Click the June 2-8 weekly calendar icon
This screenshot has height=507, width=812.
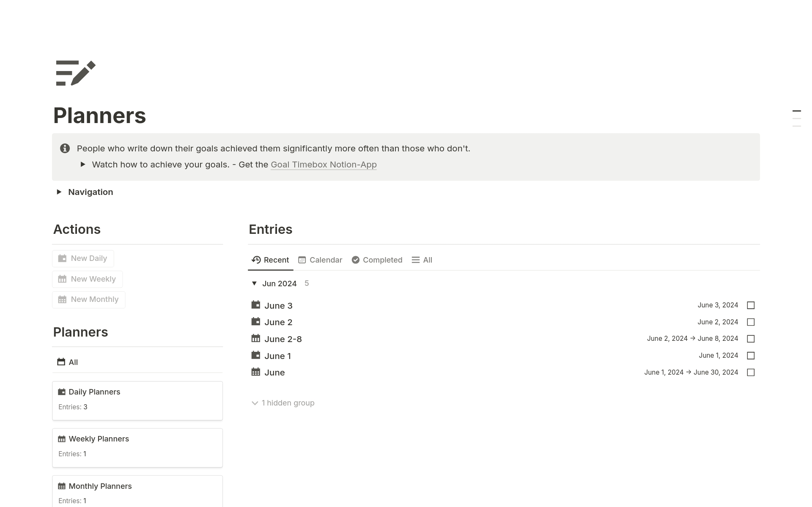255,339
